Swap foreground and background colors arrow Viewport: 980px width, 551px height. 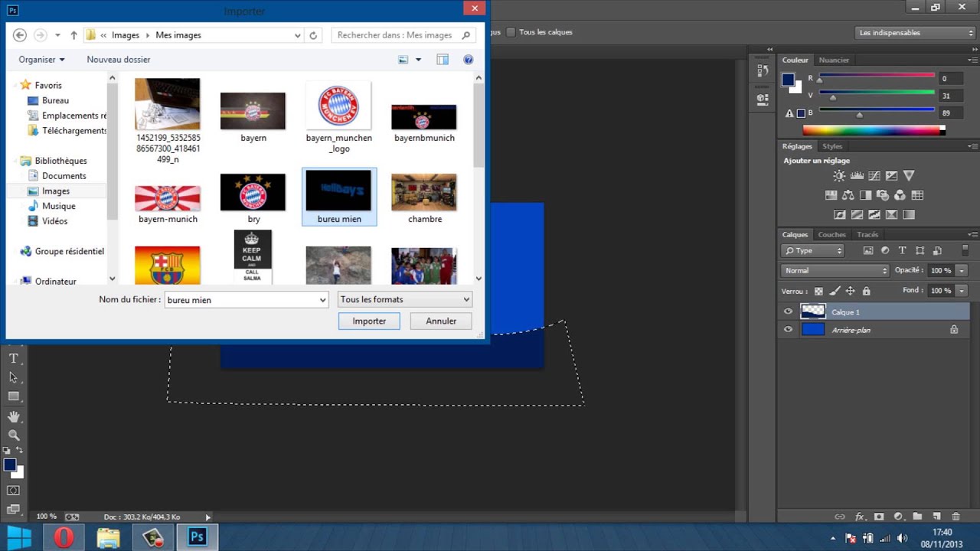coord(20,450)
